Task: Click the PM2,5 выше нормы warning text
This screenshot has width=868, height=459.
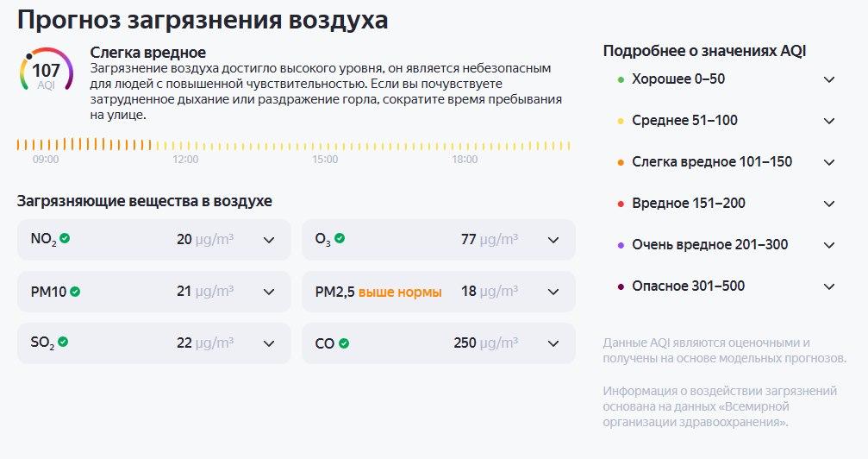Action: pyautogui.click(x=400, y=292)
